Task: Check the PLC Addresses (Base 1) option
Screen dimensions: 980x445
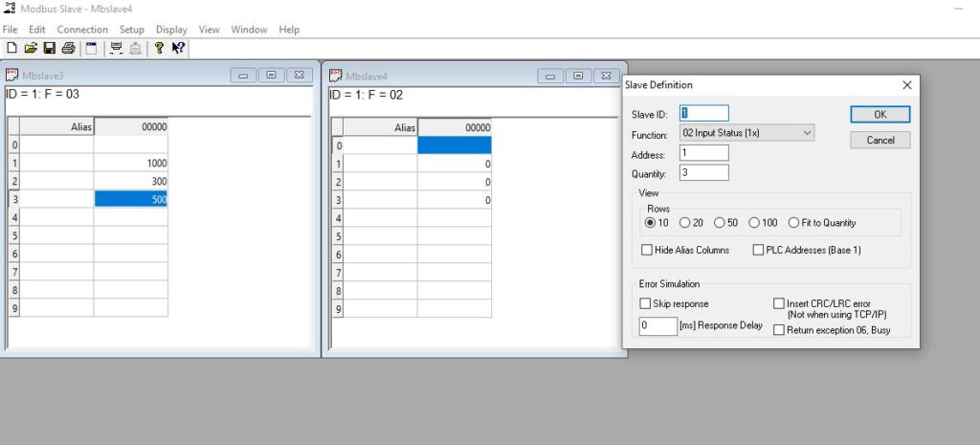Action: (759, 251)
